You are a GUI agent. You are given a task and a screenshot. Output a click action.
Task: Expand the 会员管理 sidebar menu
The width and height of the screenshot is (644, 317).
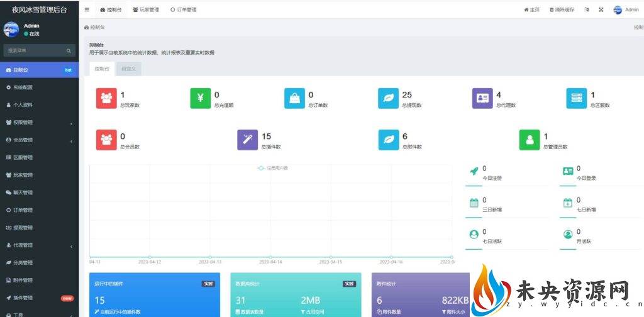tap(38, 140)
